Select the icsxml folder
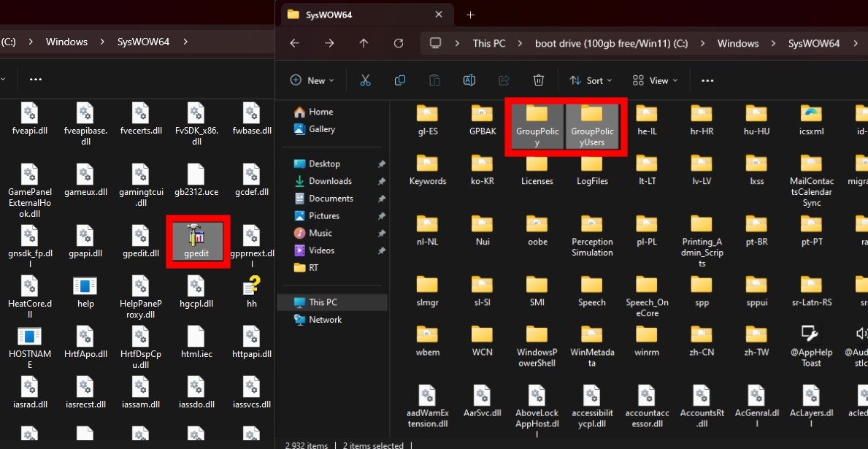Viewport: 868px width, 449px height. pyautogui.click(x=812, y=120)
